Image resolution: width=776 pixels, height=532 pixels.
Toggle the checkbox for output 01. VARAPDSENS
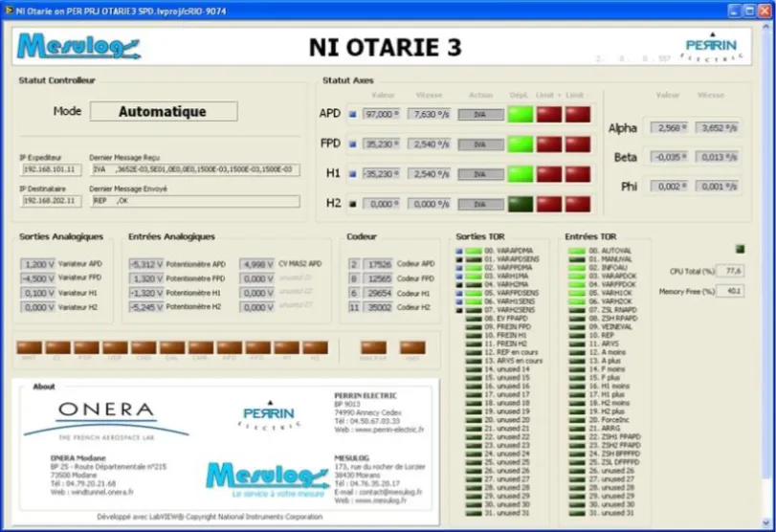coord(459,259)
